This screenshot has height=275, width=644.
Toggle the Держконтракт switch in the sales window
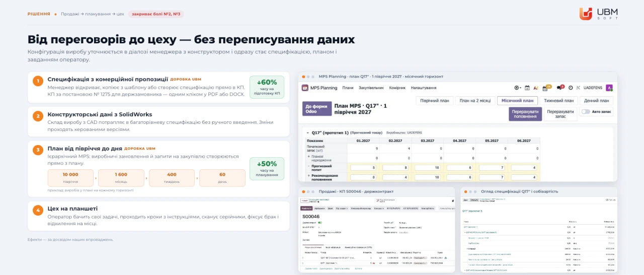(x=320, y=222)
